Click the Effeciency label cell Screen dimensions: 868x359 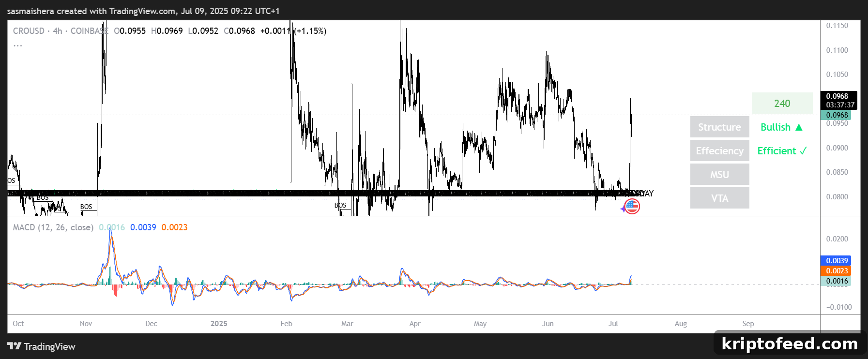719,150
